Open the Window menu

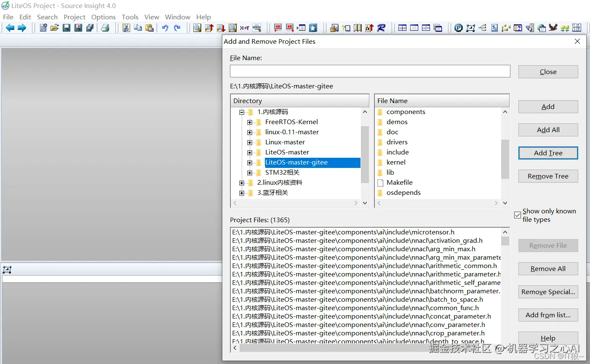click(178, 17)
